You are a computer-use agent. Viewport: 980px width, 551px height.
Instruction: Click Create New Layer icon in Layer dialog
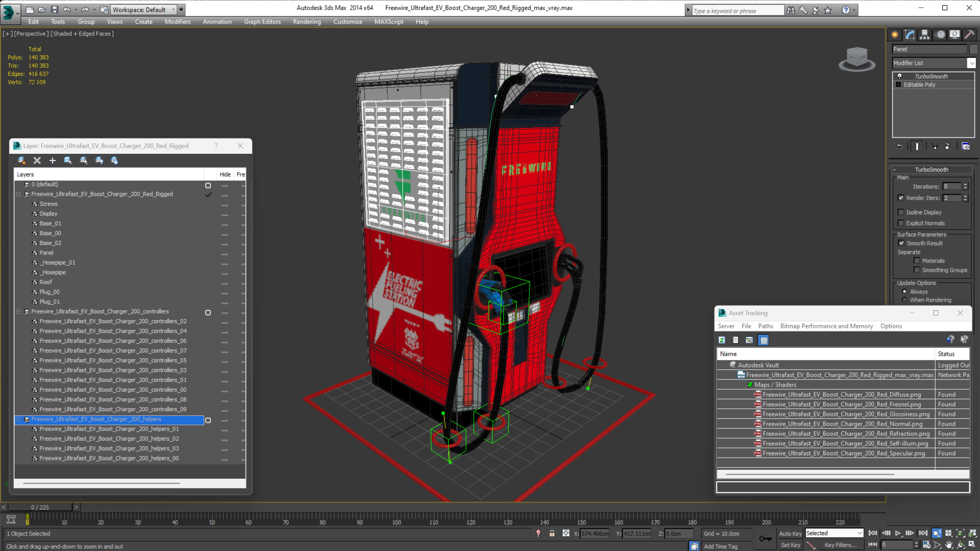[21, 160]
